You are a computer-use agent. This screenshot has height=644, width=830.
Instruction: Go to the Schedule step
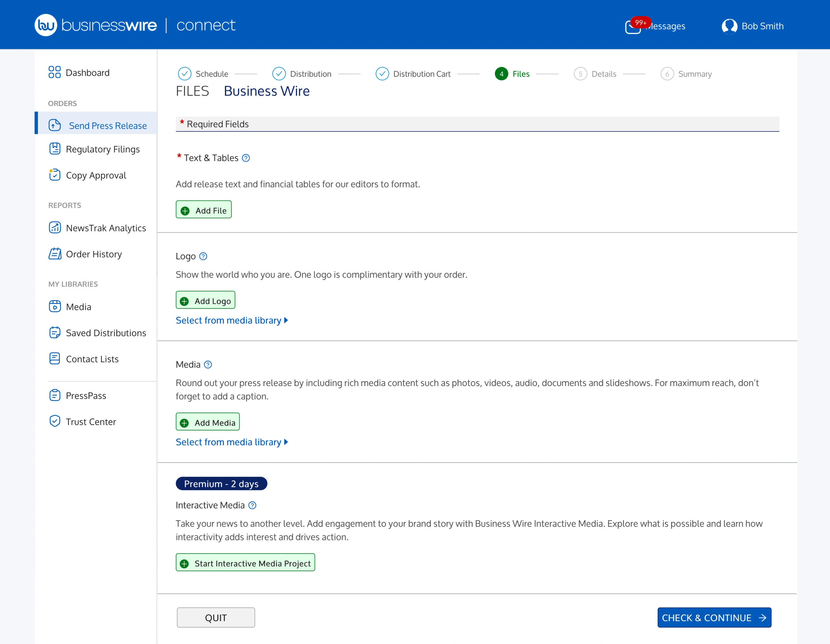(203, 74)
